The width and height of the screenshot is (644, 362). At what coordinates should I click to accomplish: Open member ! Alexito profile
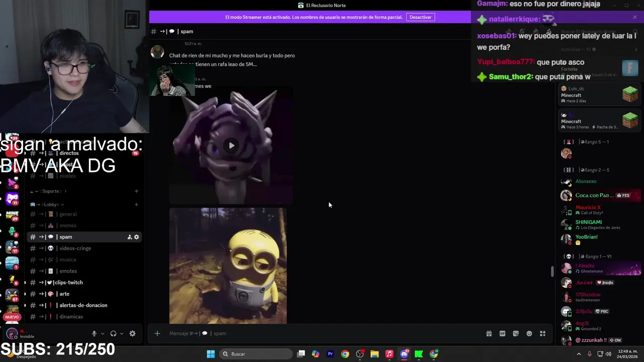(599, 268)
